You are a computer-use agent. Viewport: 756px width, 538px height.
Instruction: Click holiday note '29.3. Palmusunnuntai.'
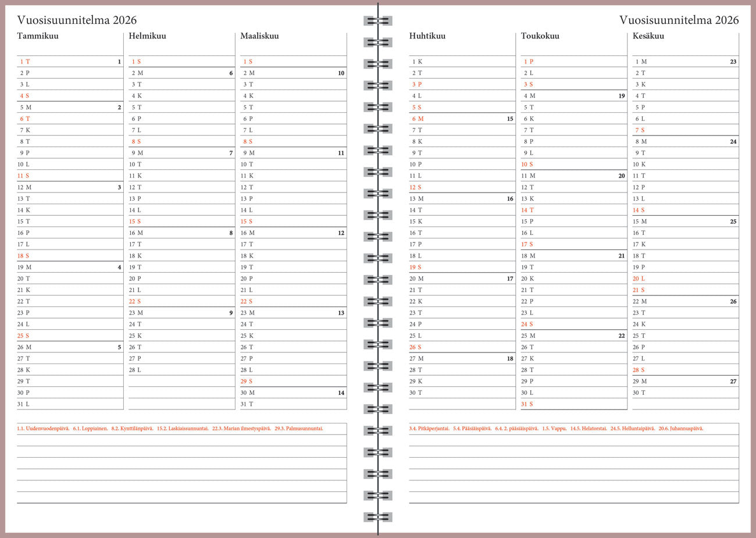299,429
